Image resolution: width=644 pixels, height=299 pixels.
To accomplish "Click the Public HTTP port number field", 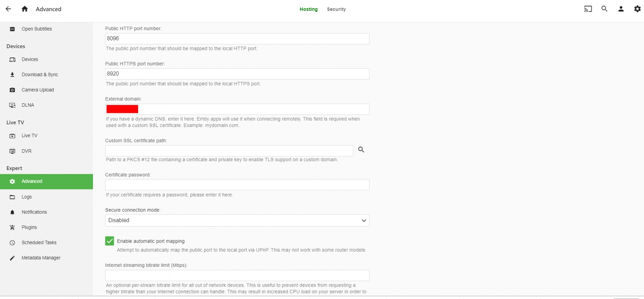I will pos(237,39).
